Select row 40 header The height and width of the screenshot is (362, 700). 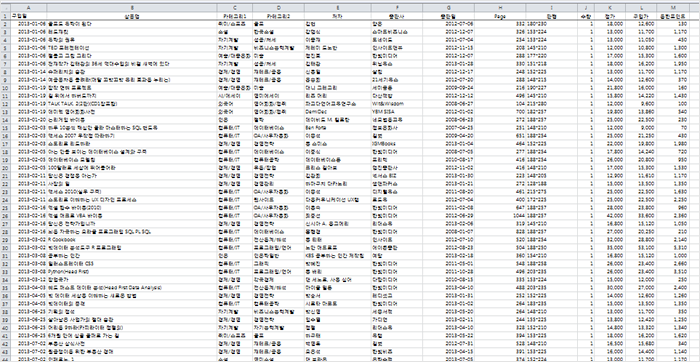point(5,328)
